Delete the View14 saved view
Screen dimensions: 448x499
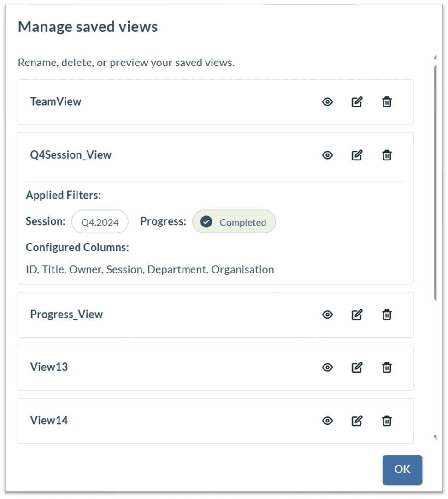pos(387,421)
